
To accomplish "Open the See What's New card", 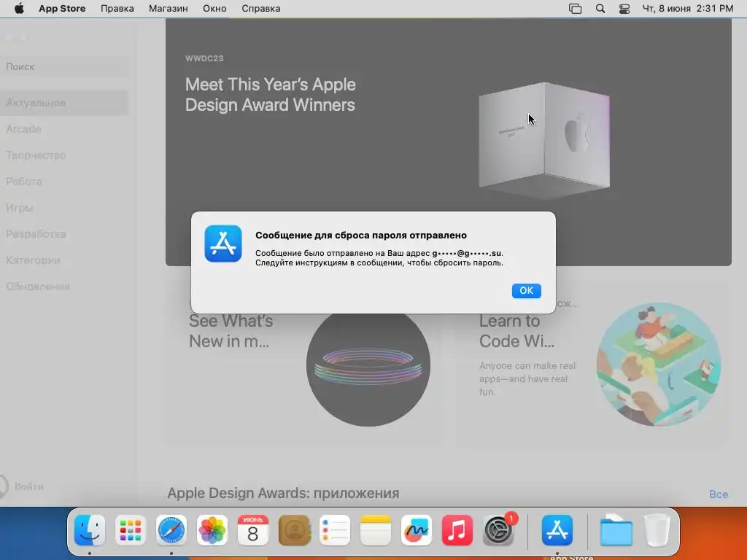I will (306, 365).
